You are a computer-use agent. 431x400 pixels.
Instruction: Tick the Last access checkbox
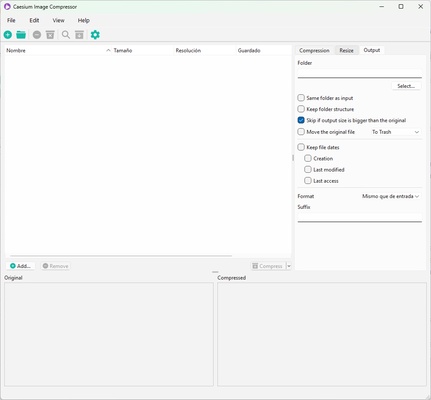click(308, 181)
